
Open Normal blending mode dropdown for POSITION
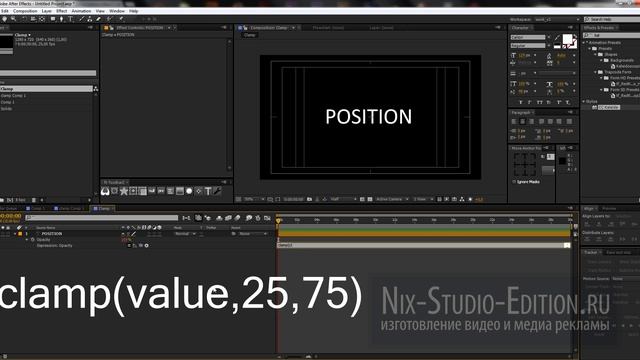(x=185, y=234)
